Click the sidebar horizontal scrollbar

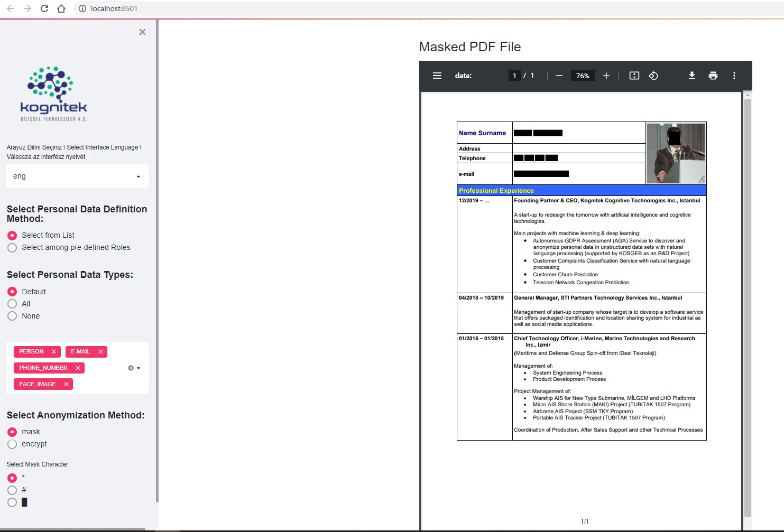click(x=73, y=529)
